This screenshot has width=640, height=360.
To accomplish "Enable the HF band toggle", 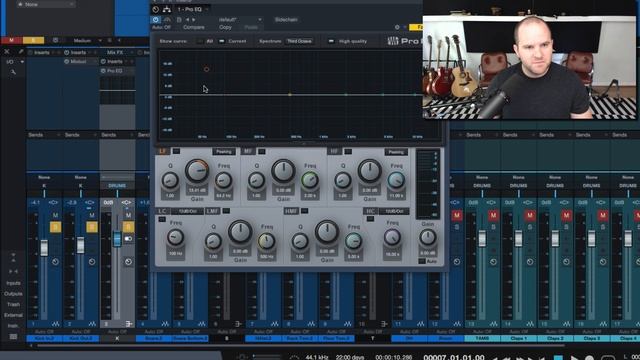I will coord(348,151).
